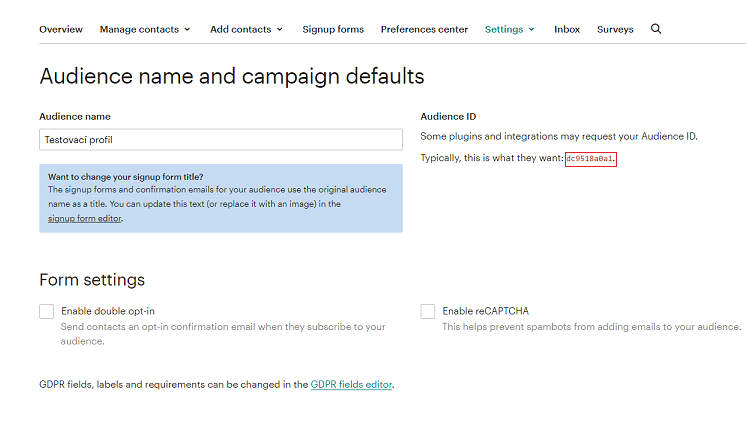Open the Surveys tab
The image size is (746, 437).
click(x=615, y=29)
